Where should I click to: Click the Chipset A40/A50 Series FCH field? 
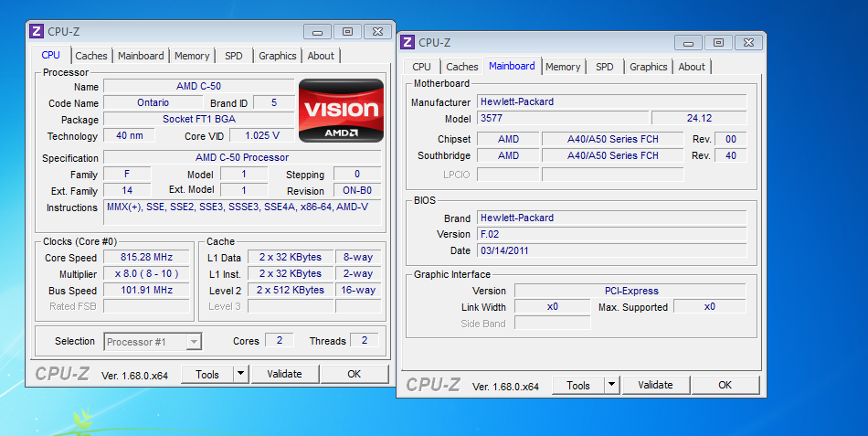(613, 139)
